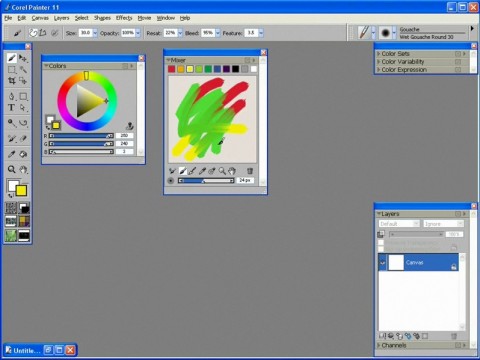This screenshot has width=480, height=360.
Task: Open the Resat dropdown arrow
Action: pyautogui.click(x=180, y=33)
